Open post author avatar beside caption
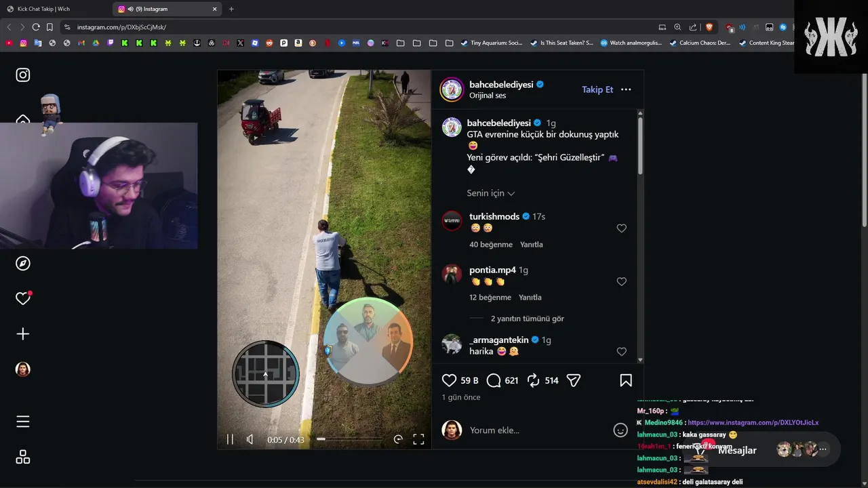 pos(452,127)
